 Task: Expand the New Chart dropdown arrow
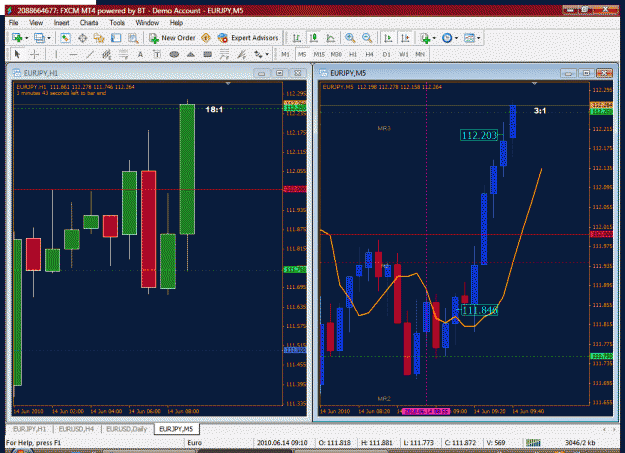point(27,38)
